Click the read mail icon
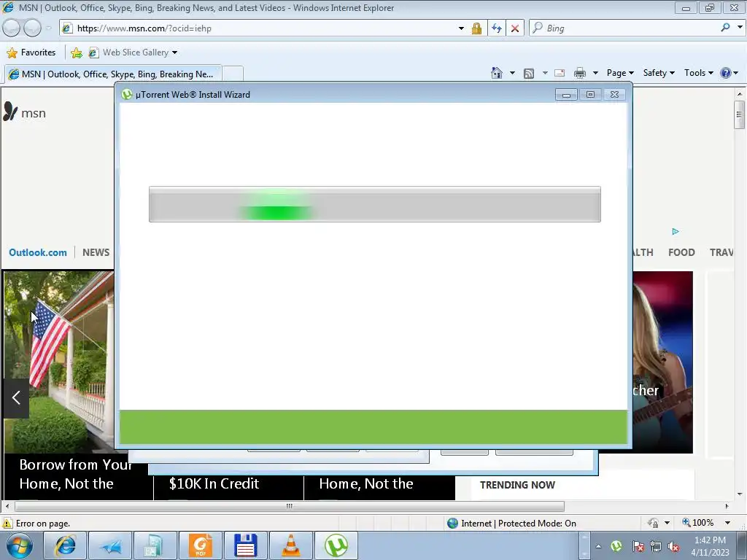The width and height of the screenshot is (747, 560). click(x=560, y=74)
